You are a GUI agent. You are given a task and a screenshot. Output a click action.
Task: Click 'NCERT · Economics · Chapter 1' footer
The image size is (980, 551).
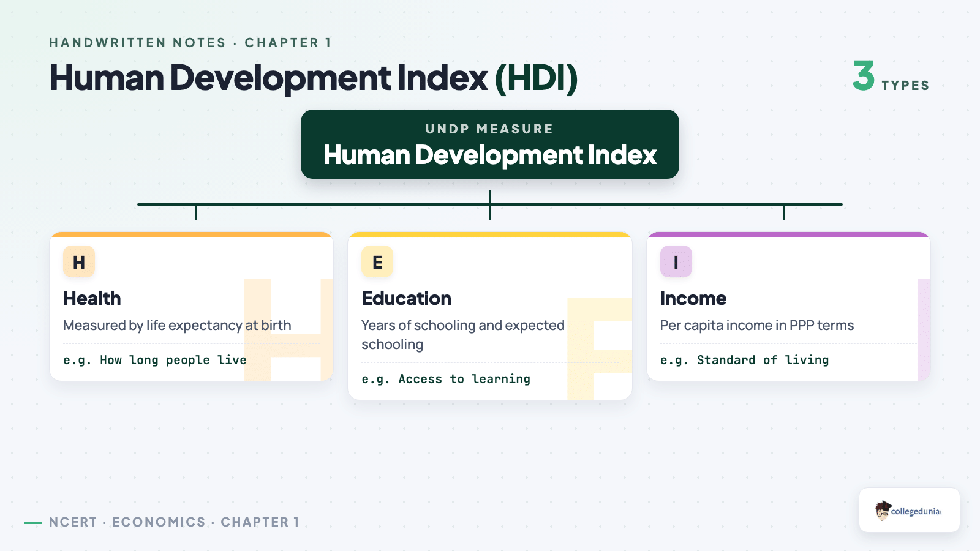175,522
